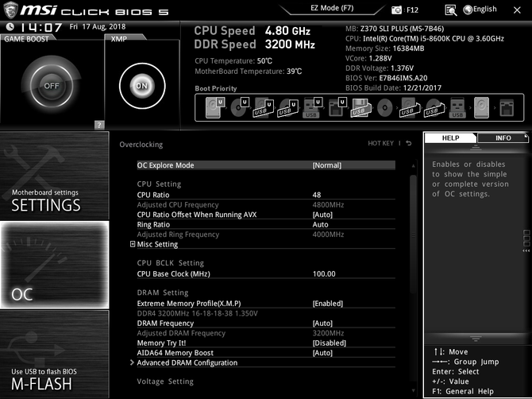
Task: Select the legacy hard disk boot icon
Action: coord(481,107)
